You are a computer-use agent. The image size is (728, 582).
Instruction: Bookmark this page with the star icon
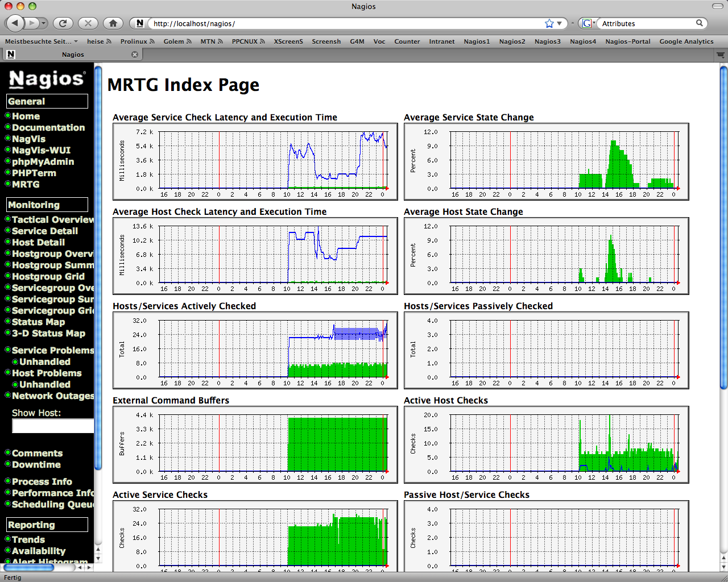[x=549, y=23]
